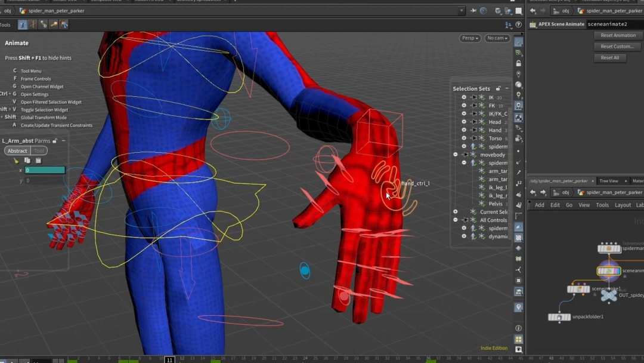Image resolution: width=644 pixels, height=363 pixels.
Task: Click the APEX Scene Animate node icon
Action: pos(533,24)
